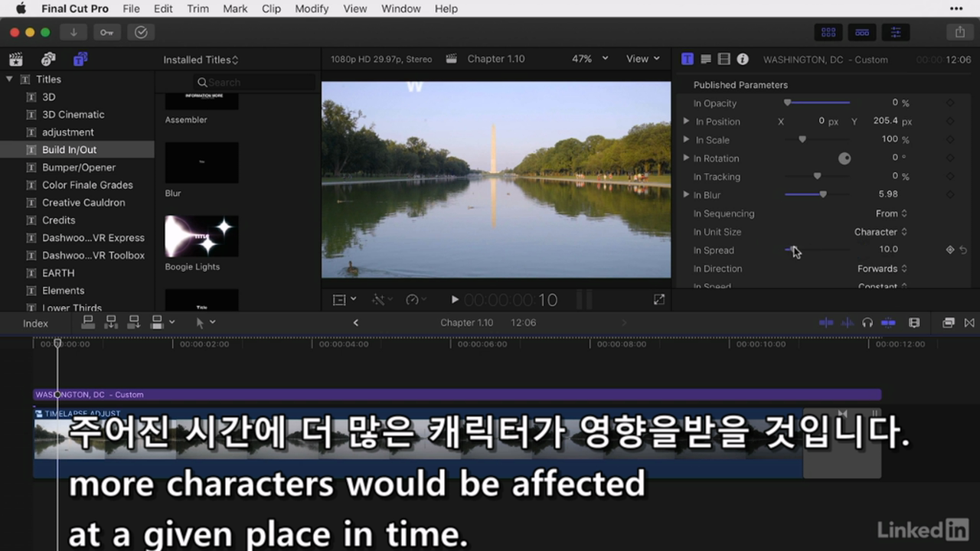Collapse the Titles category tree

[x=9, y=79]
